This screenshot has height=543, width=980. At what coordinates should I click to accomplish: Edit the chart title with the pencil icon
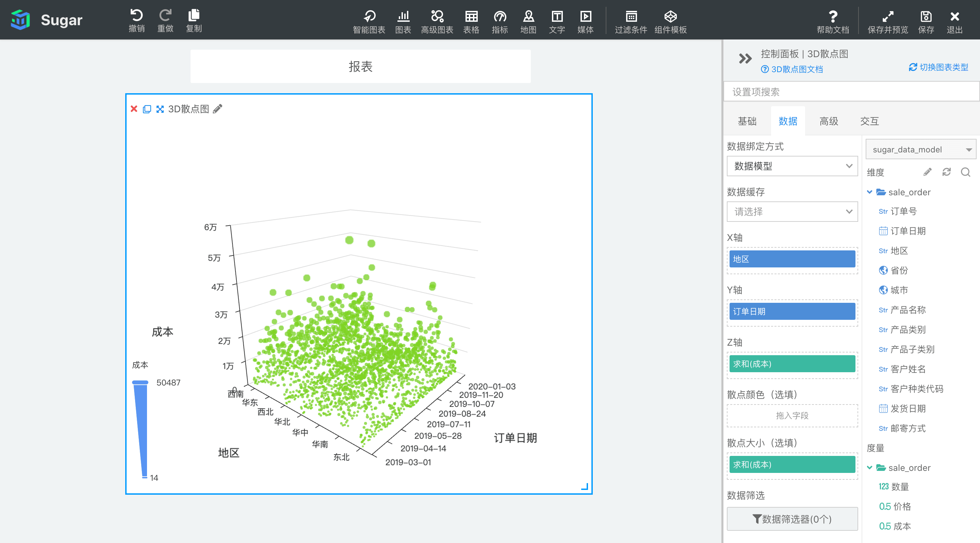point(217,109)
